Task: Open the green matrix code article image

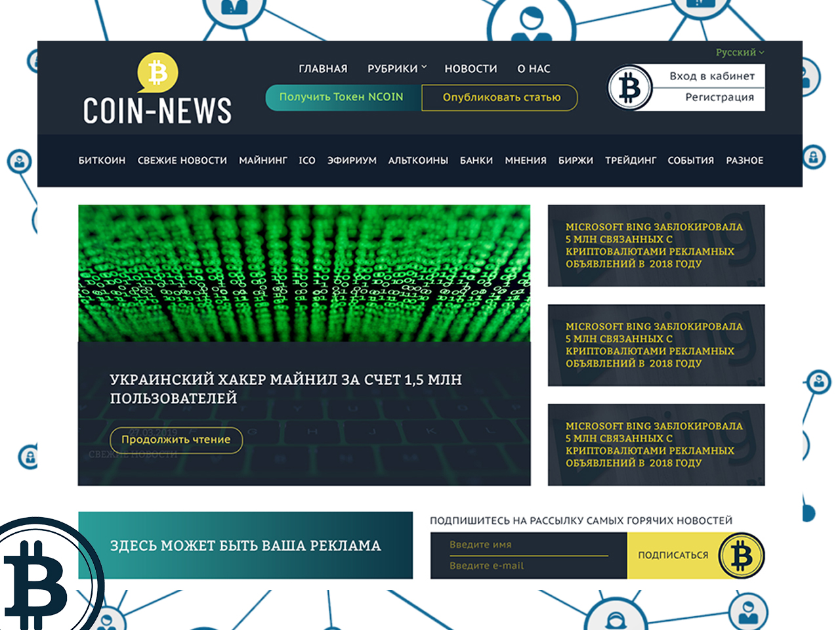Action: tap(304, 273)
